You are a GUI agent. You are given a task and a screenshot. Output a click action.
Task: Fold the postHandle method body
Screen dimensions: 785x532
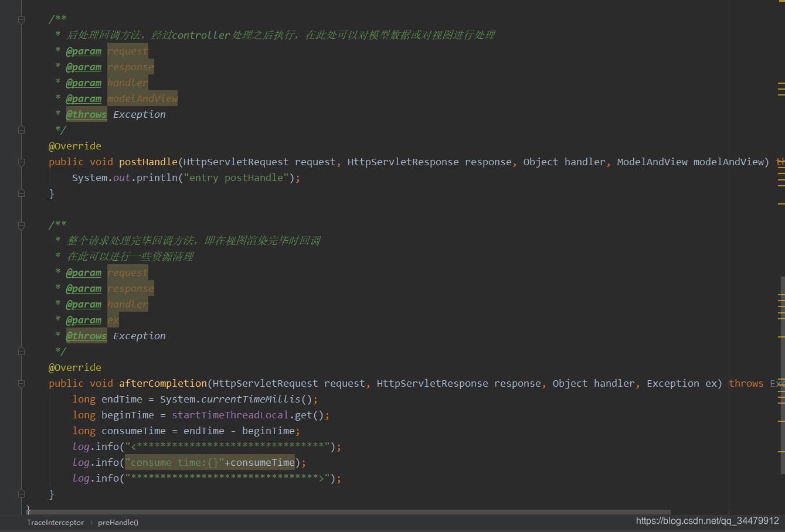(x=21, y=162)
